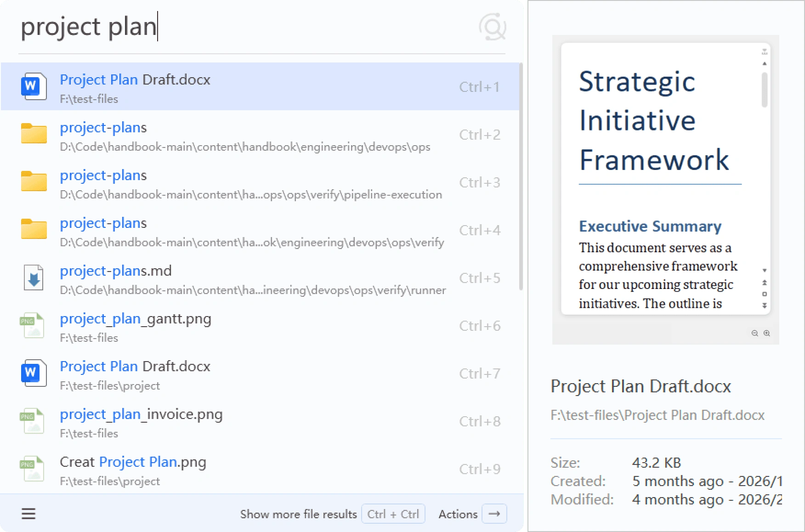Go to next page in preview

pyautogui.click(x=765, y=305)
